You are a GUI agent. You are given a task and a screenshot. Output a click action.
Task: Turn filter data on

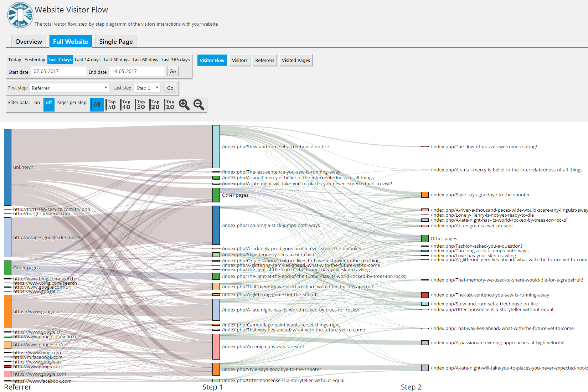[37, 103]
